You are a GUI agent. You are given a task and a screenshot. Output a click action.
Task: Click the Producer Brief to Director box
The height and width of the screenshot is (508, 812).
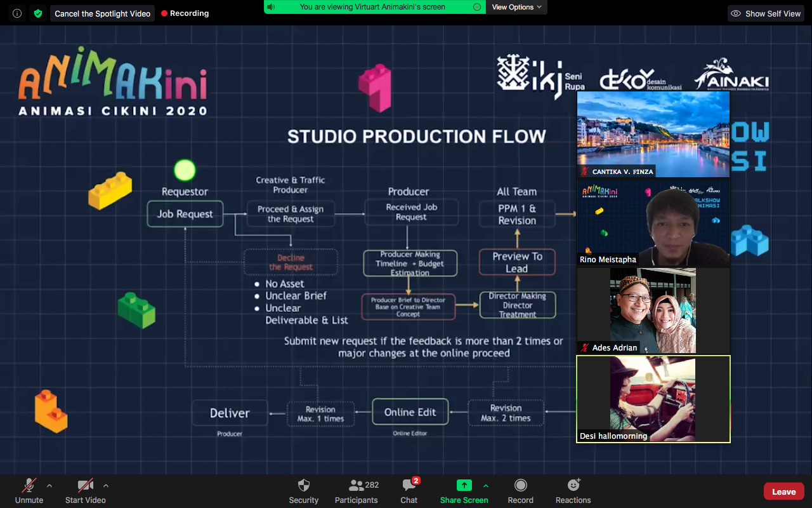(409, 307)
